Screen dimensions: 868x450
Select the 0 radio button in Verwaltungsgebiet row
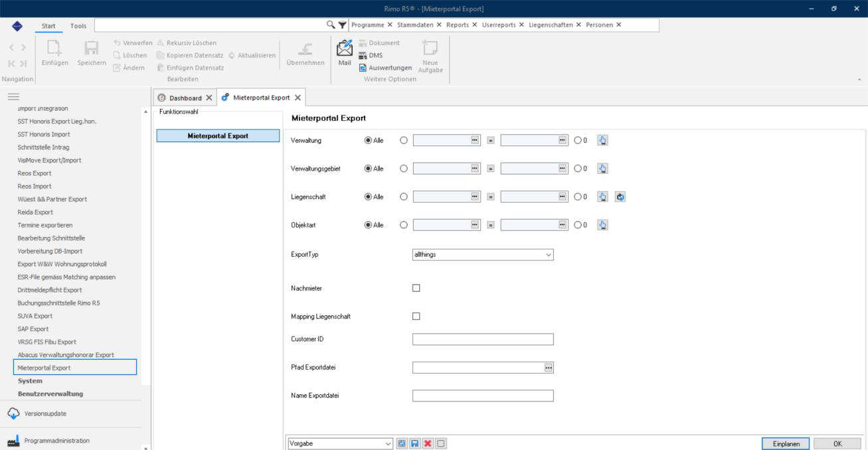click(577, 169)
